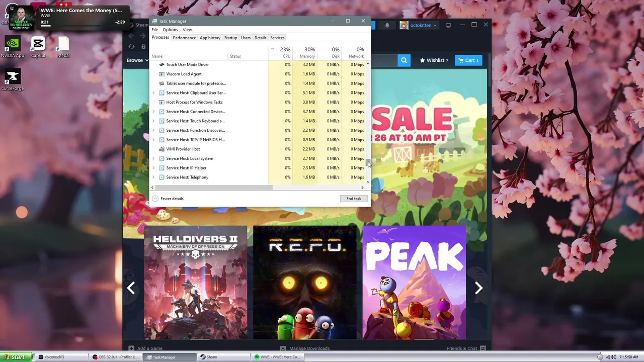The width and height of the screenshot is (644, 362).
Task: Click the Host Process for Windows Tasks icon
Action: pos(162,102)
